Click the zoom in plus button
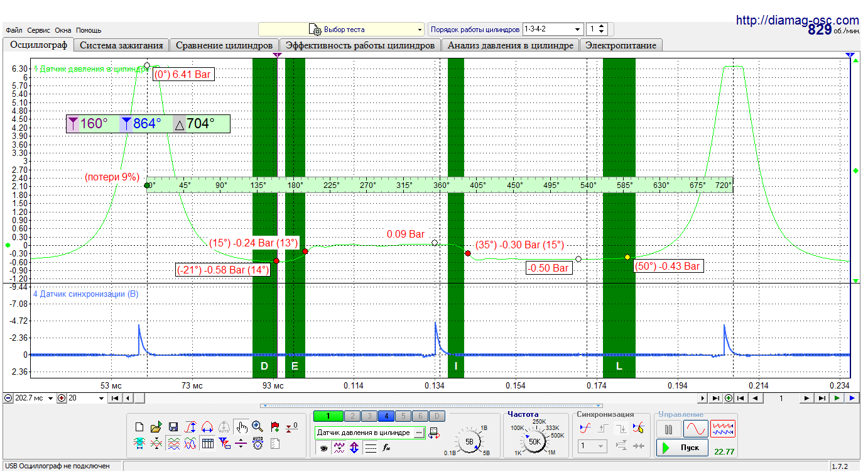This screenshot has width=868, height=474. pos(62,398)
